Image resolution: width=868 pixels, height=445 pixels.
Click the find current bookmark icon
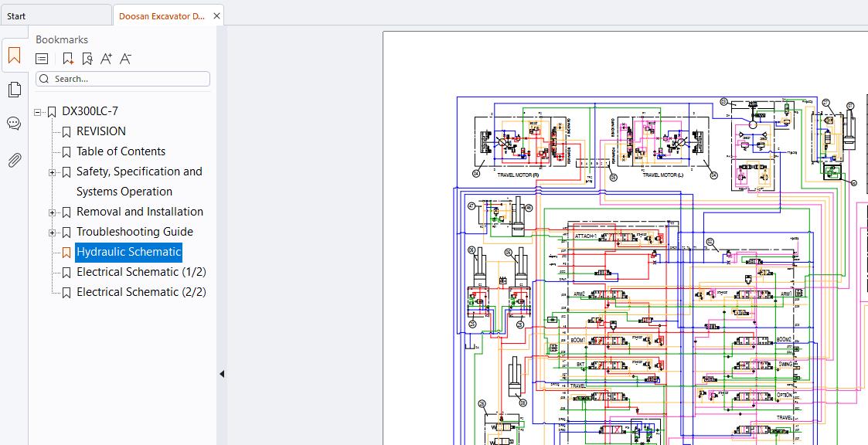(87, 59)
